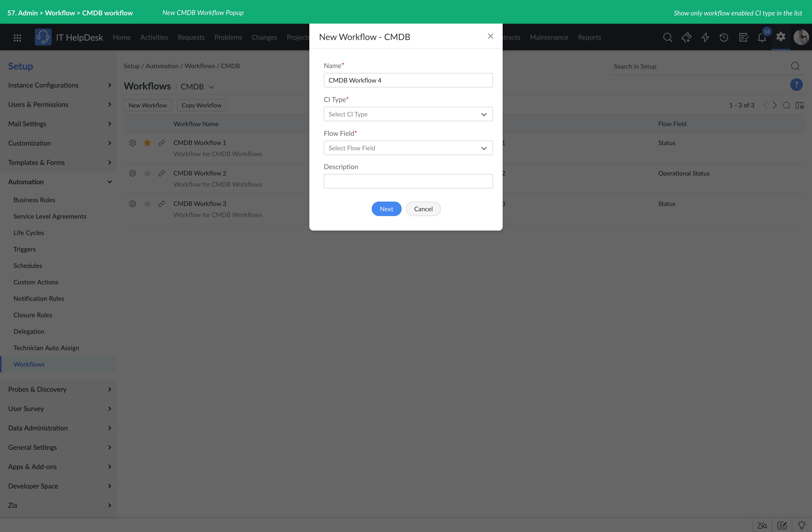812x532 pixels.
Task: Open the Reports tab
Action: point(590,37)
